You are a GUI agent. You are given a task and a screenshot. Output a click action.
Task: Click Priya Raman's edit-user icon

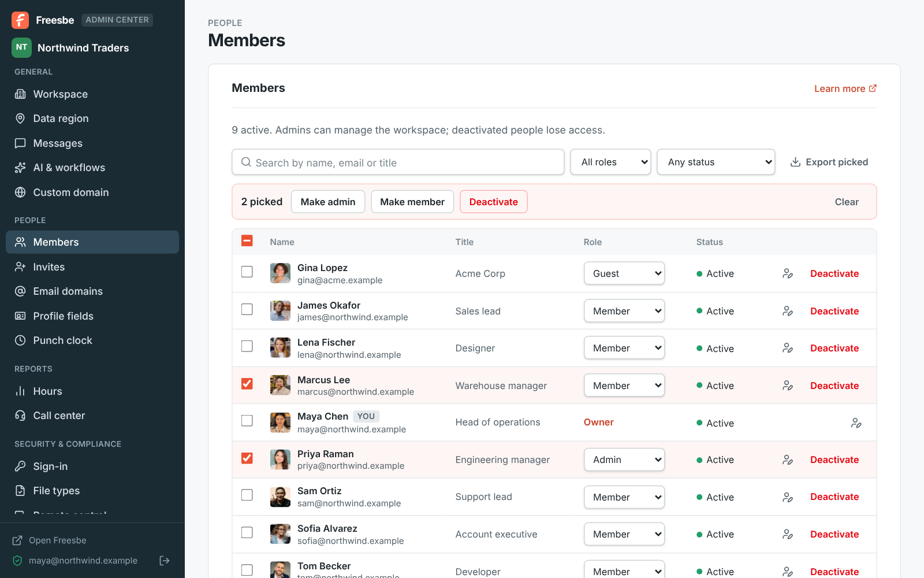[x=788, y=460]
